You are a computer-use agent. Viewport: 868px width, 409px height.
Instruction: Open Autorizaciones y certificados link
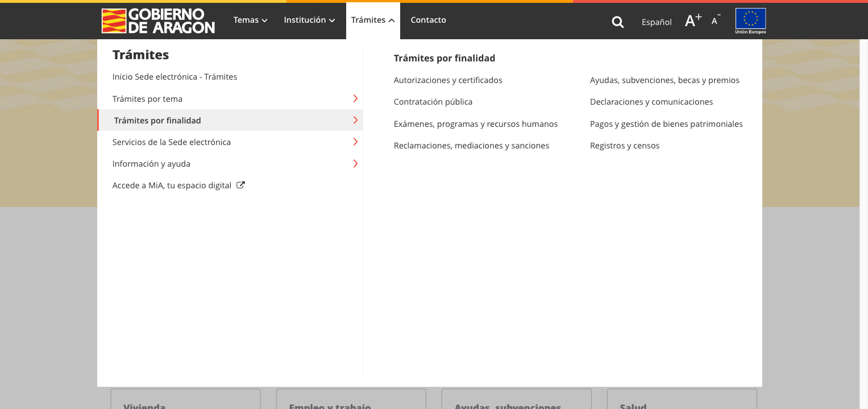(448, 80)
